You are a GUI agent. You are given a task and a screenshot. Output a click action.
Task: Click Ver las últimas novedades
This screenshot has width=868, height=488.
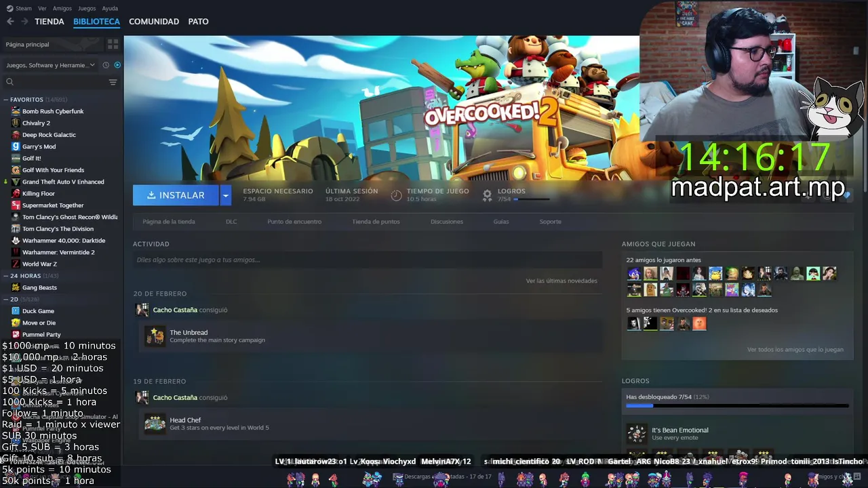pyautogui.click(x=561, y=281)
